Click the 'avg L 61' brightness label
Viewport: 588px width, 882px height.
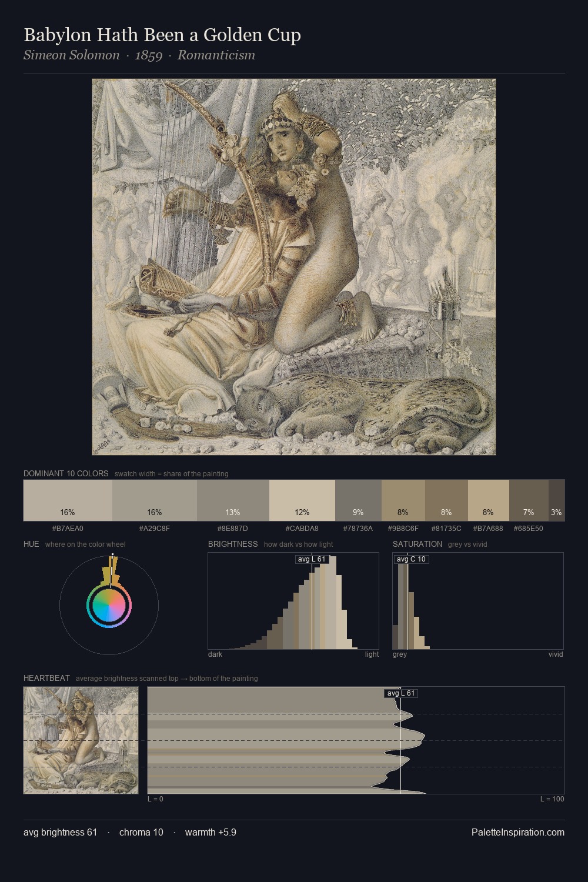tap(312, 559)
